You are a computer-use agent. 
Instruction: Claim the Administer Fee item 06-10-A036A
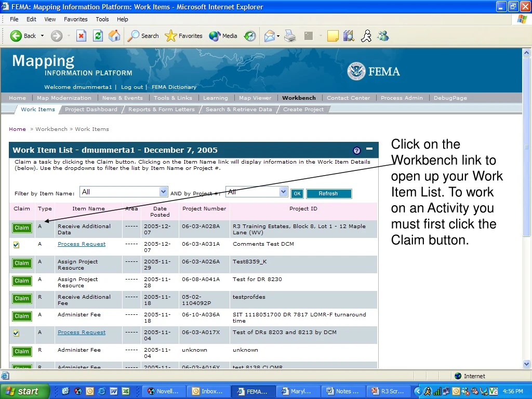[22, 316]
